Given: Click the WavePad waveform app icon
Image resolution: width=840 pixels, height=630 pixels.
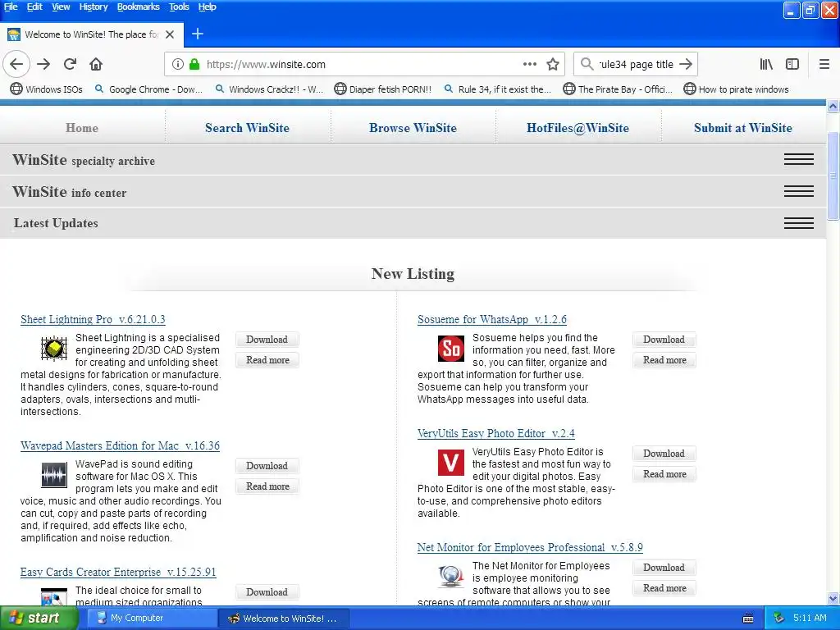Looking at the screenshot, I should tap(54, 475).
